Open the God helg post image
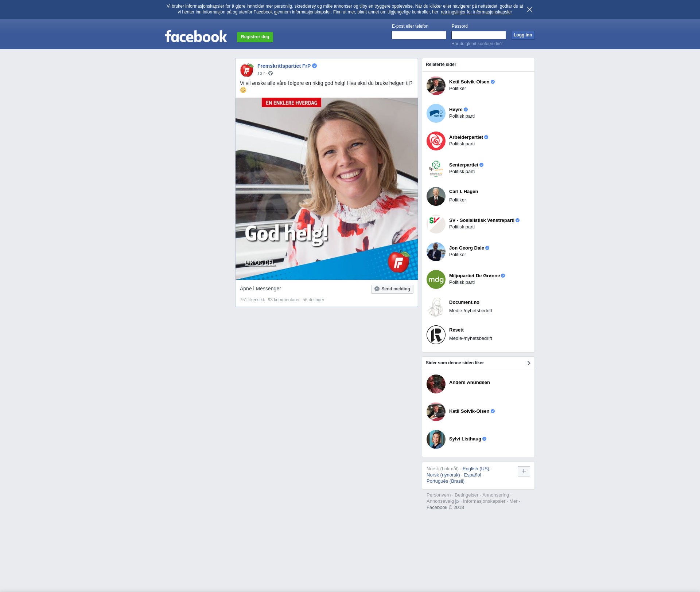 click(x=327, y=189)
